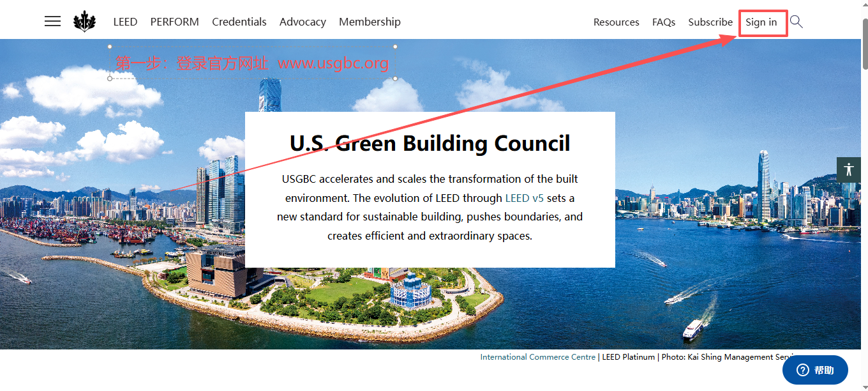The width and height of the screenshot is (868, 391).
Task: Open the Resources page
Action: click(x=616, y=21)
